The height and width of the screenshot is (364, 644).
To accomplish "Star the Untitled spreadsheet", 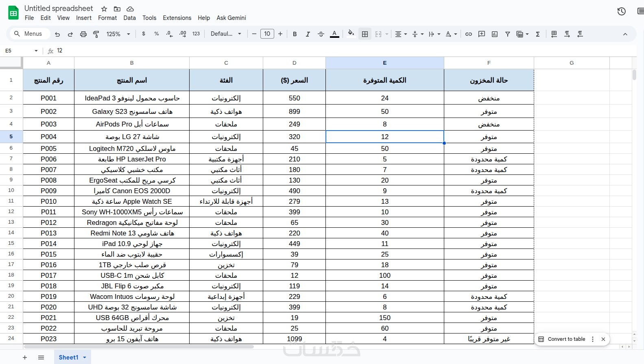I will point(104,9).
